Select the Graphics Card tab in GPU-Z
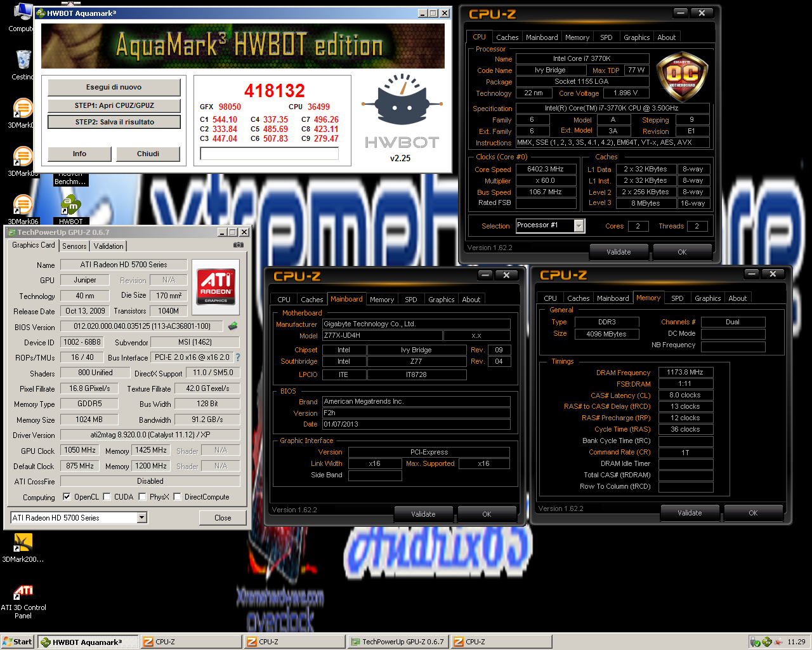The width and height of the screenshot is (812, 650). [x=34, y=245]
